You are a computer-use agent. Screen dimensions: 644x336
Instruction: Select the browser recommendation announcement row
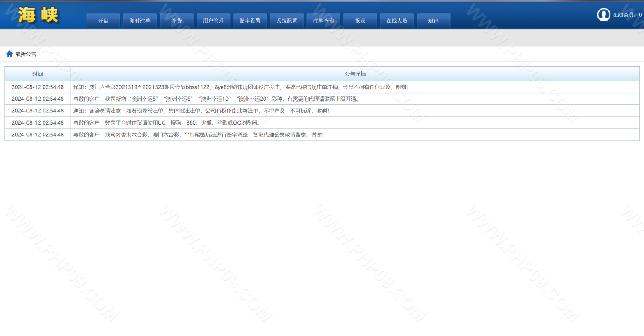(167, 123)
